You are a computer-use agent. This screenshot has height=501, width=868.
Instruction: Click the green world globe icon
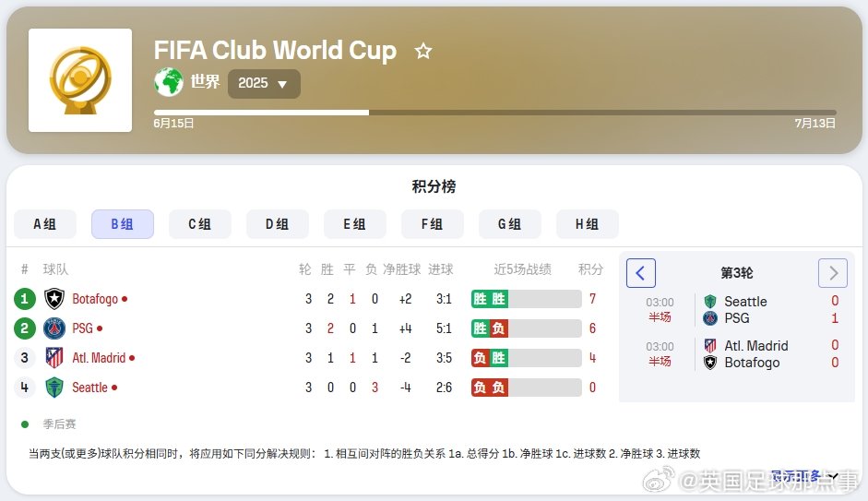[x=168, y=82]
